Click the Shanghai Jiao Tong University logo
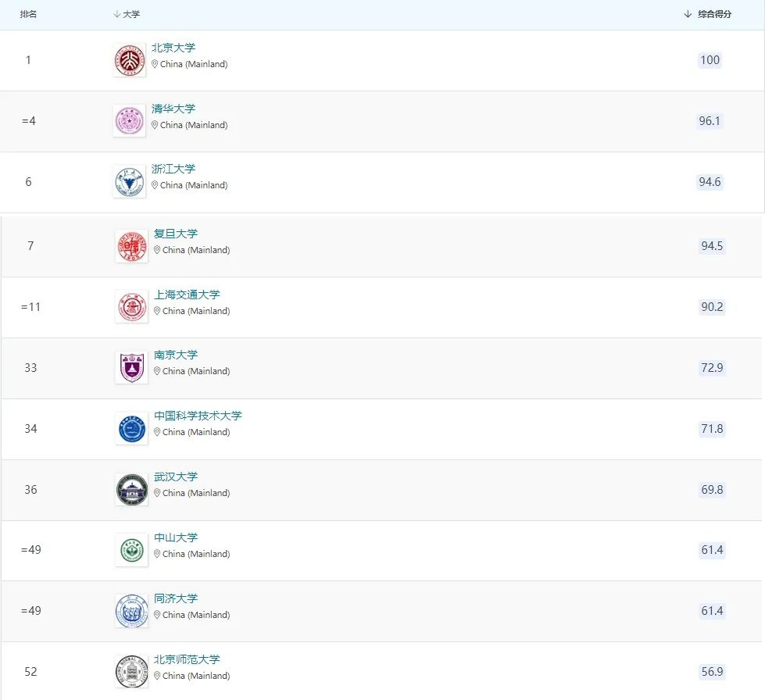 pos(131,307)
